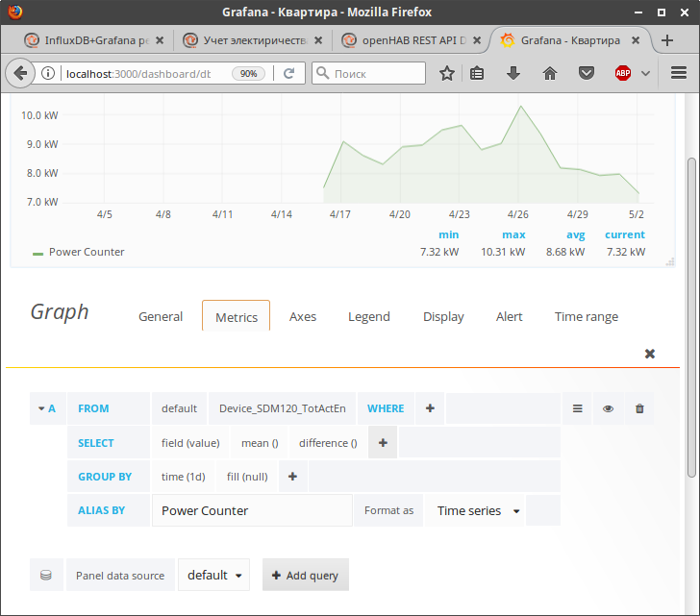Open the Pocket icon

(587, 73)
